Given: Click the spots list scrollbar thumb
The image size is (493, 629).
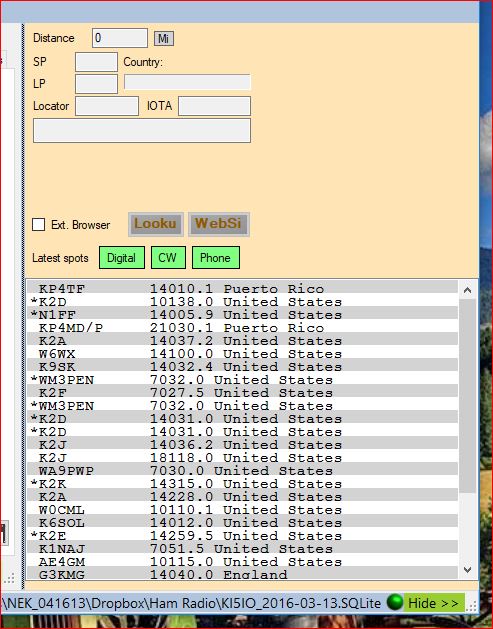Looking at the screenshot, I should (x=467, y=396).
